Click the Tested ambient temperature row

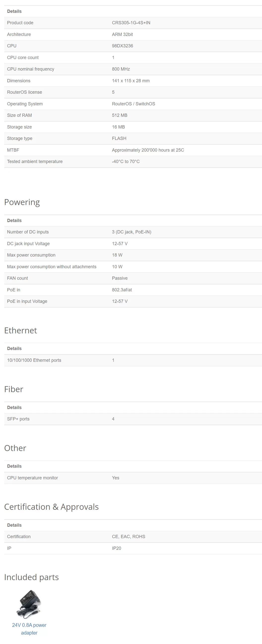click(x=133, y=162)
